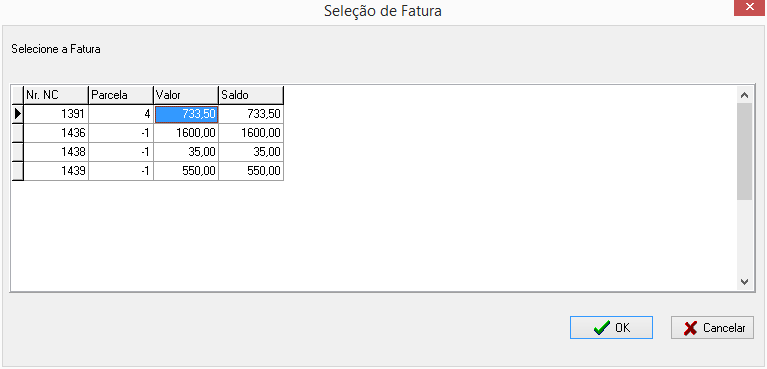Click Parcela value 4 cell

(x=121, y=115)
